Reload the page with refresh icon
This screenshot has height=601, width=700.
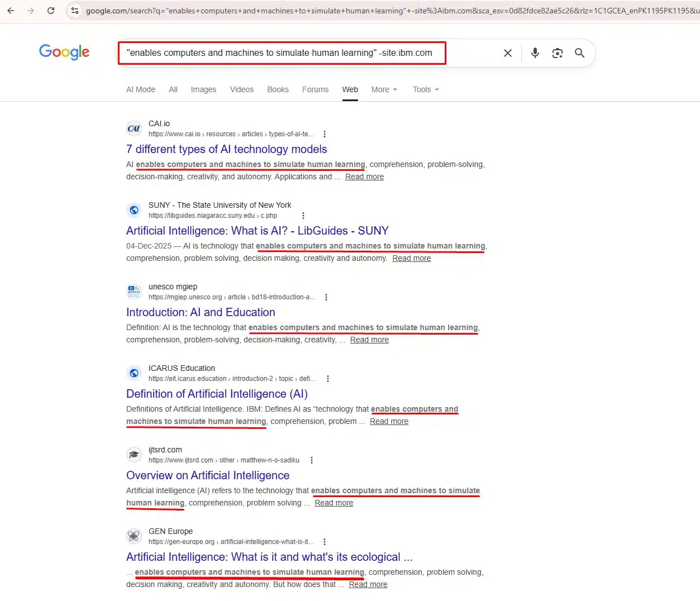51,11
